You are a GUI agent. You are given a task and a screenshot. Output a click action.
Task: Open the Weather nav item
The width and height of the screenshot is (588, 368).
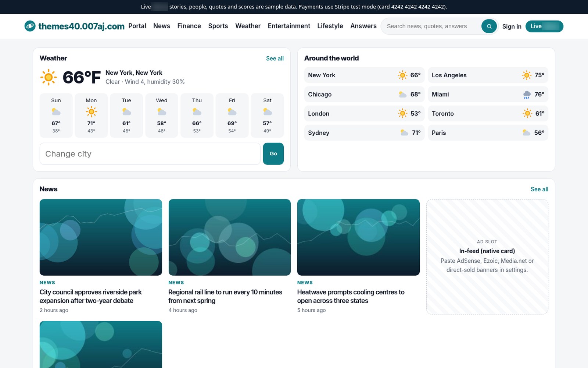[x=248, y=26]
